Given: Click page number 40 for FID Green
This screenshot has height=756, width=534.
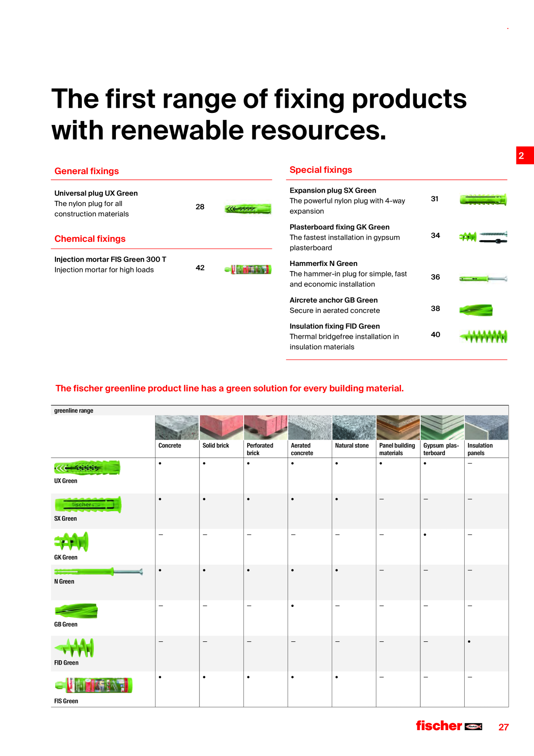Looking at the screenshot, I should point(435,334).
